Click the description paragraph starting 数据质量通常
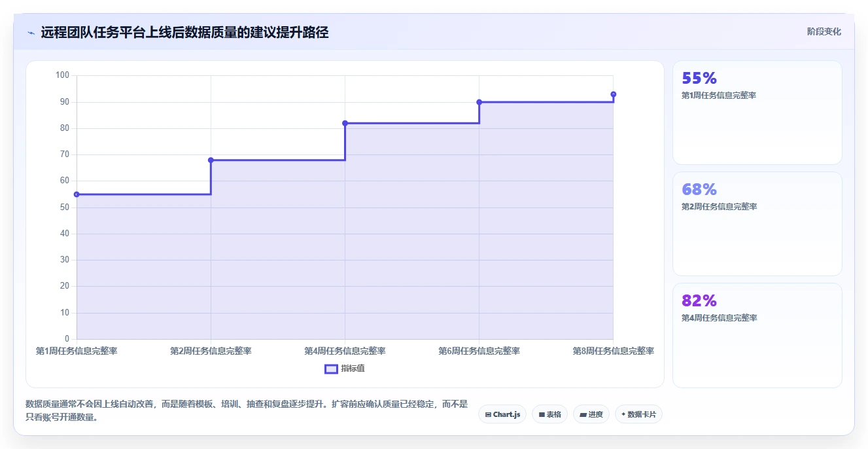The image size is (868, 449). click(x=247, y=411)
